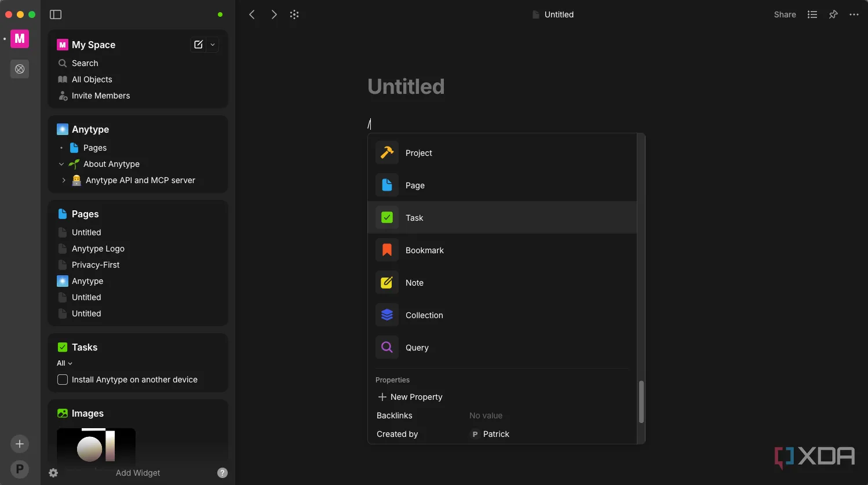Open the first Untitled page in Pages
The image size is (868, 485).
point(86,232)
